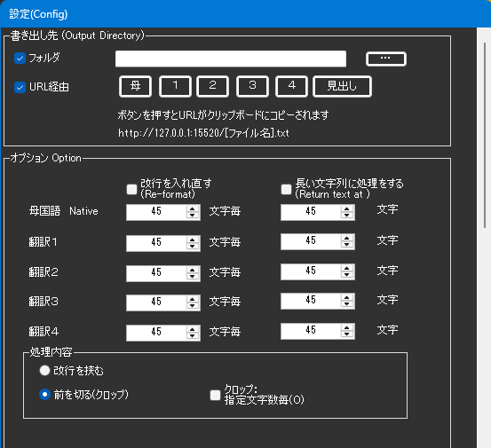Open folder browse dialog with ... button
491x448 pixels.
386,59
